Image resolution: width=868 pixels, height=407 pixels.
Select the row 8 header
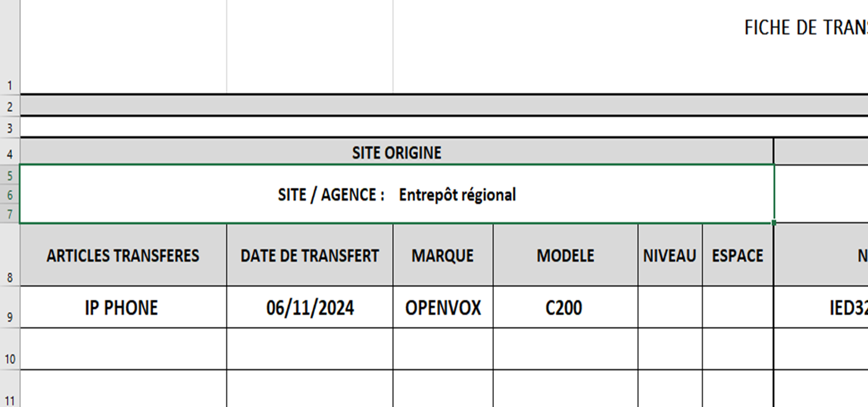tap(10, 277)
